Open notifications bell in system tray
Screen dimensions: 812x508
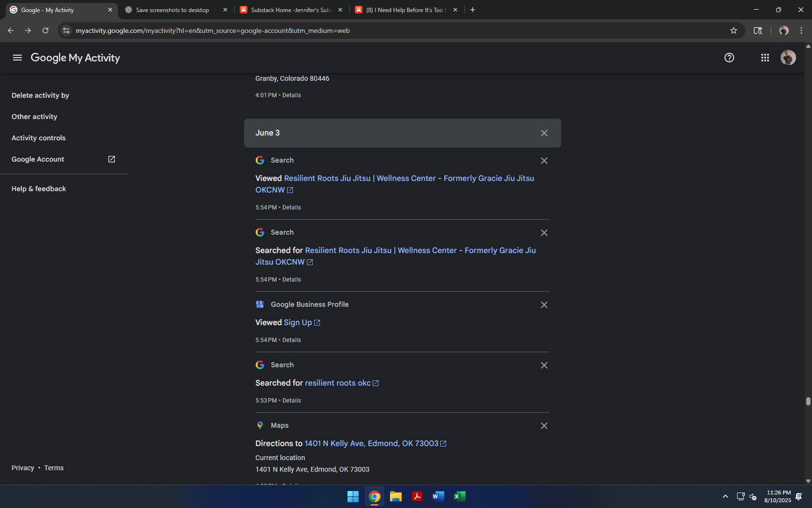pos(799,496)
